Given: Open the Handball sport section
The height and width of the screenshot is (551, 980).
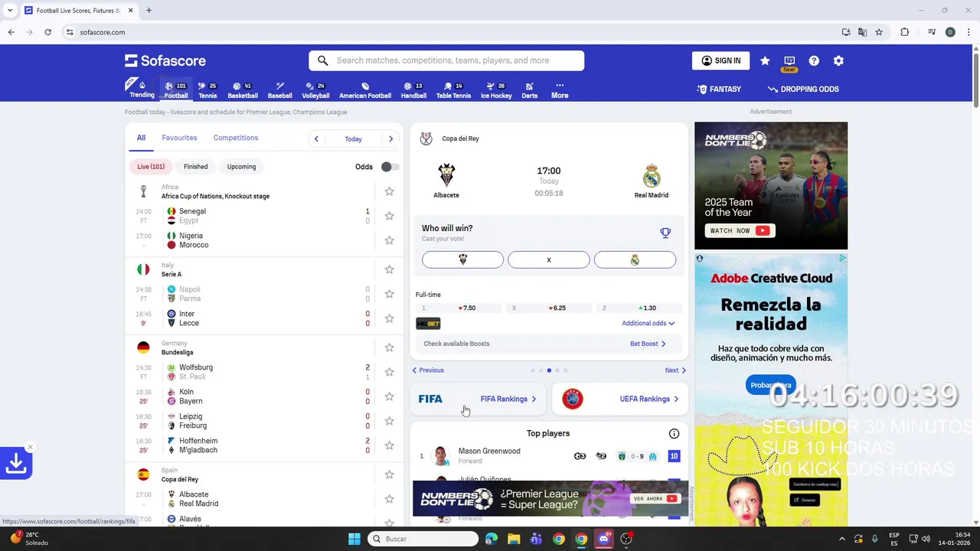Looking at the screenshot, I should click(413, 90).
